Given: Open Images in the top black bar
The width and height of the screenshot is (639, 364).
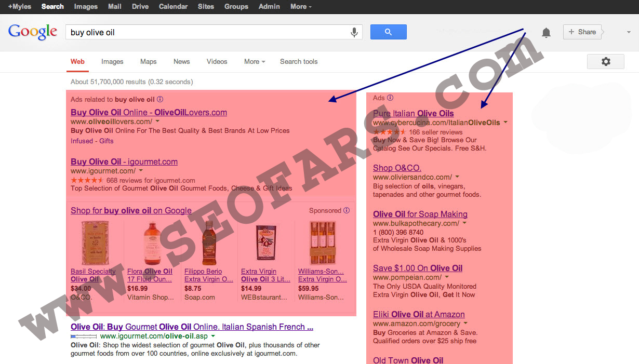Looking at the screenshot, I should [x=86, y=6].
